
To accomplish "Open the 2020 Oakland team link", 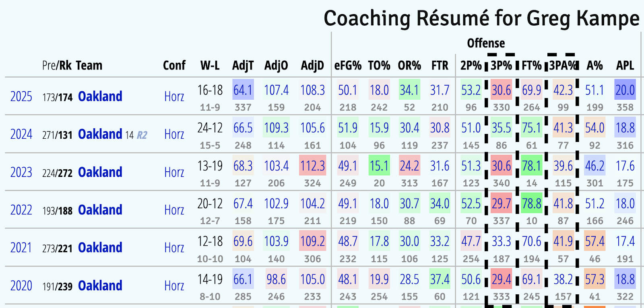I will 100,286.
